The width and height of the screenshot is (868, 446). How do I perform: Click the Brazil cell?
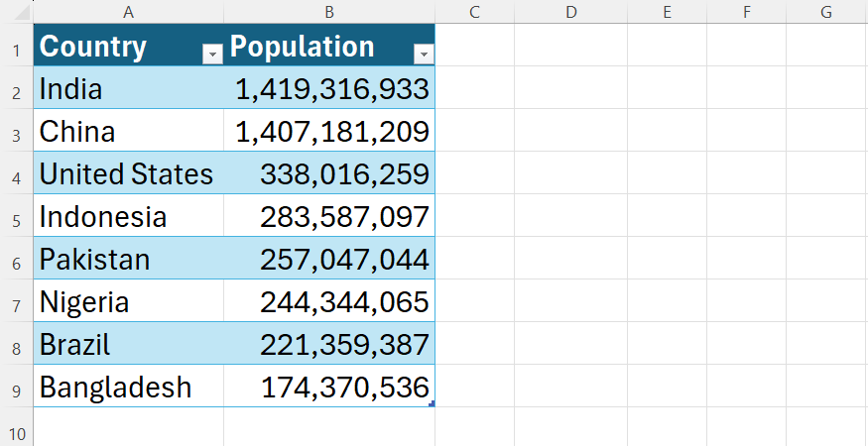128,343
